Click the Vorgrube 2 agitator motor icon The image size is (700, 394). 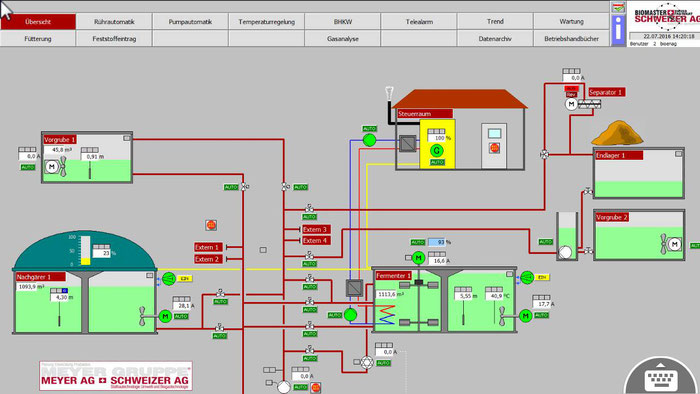[x=674, y=244]
